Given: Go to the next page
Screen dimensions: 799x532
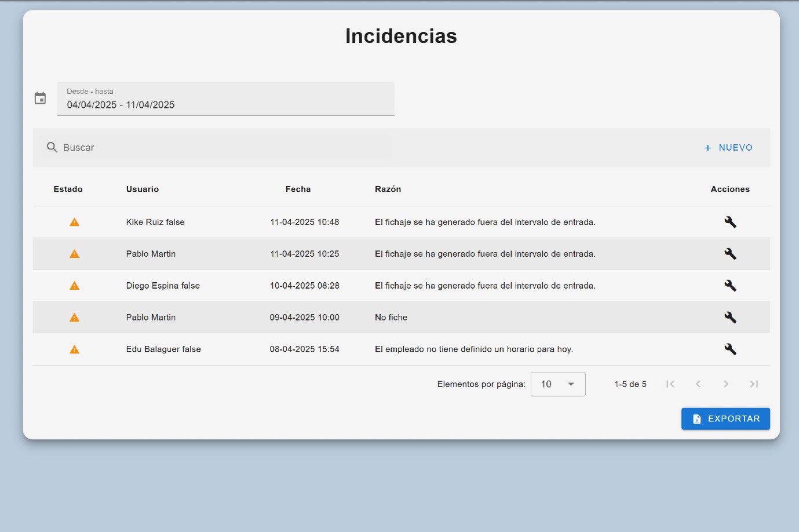Looking at the screenshot, I should coord(725,384).
